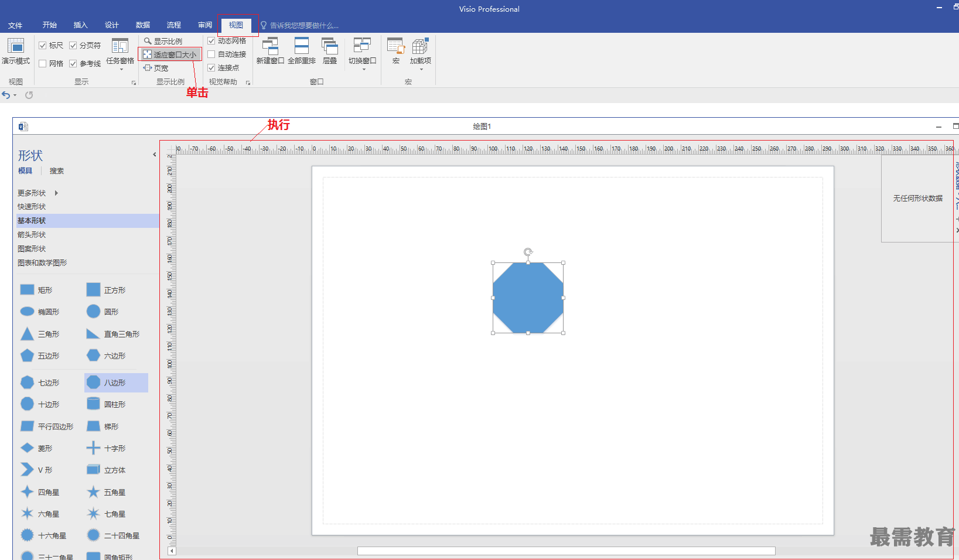Viewport: 959px width, 560px height.
Task: Toggle the 动态网格 dynamic grid checkbox
Action: (211, 41)
